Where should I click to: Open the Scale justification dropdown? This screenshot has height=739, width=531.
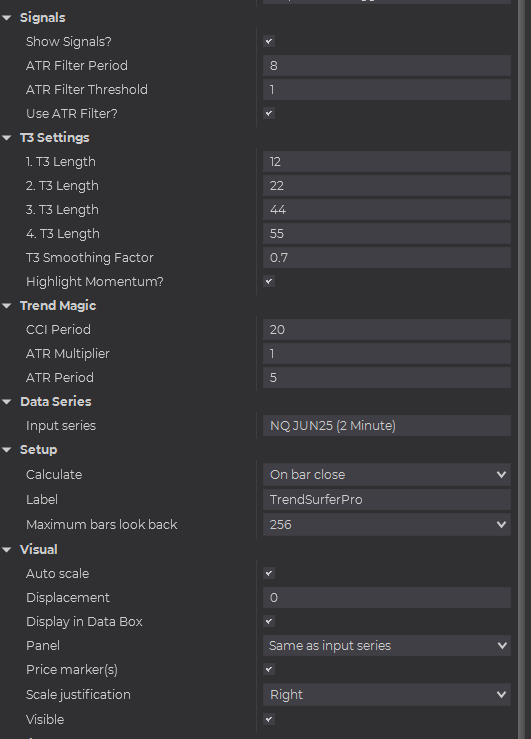coord(387,695)
